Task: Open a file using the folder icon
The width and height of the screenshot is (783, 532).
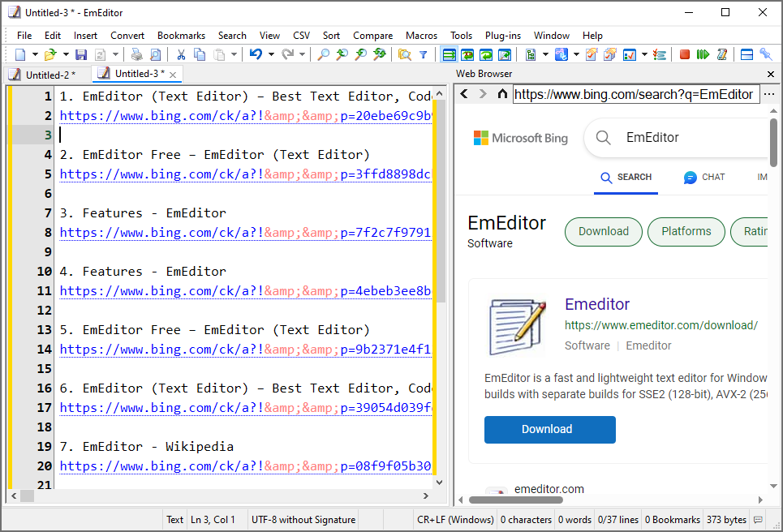Action: 50,54
